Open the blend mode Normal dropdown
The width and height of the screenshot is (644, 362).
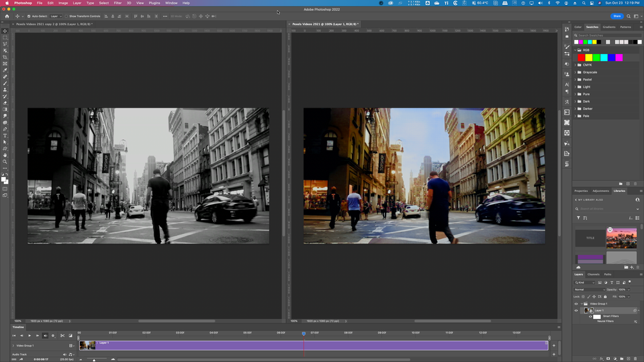589,289
